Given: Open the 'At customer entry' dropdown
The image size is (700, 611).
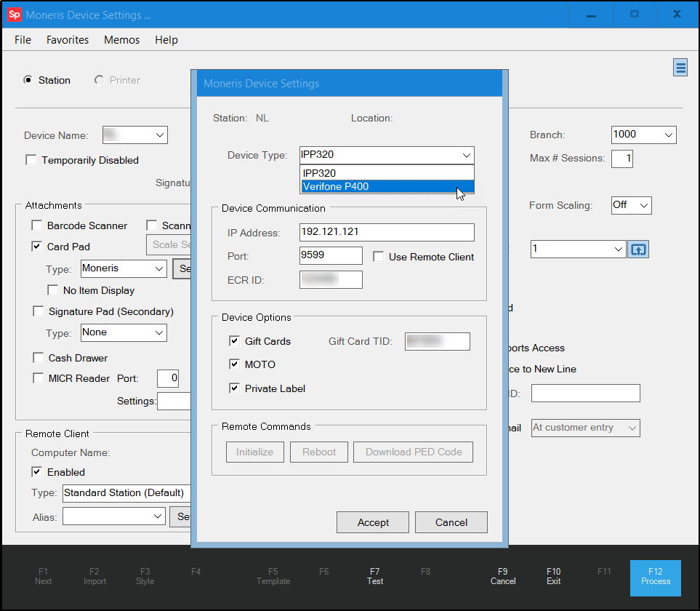Looking at the screenshot, I should [632, 428].
